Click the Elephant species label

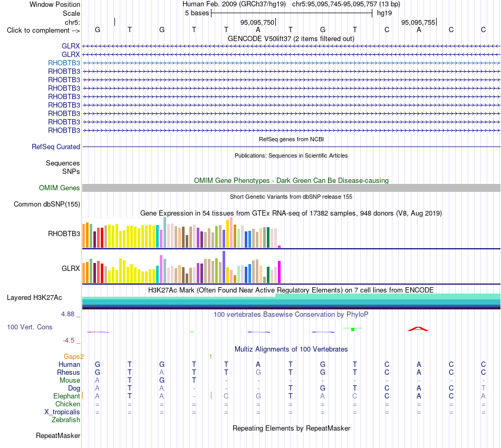66,396
